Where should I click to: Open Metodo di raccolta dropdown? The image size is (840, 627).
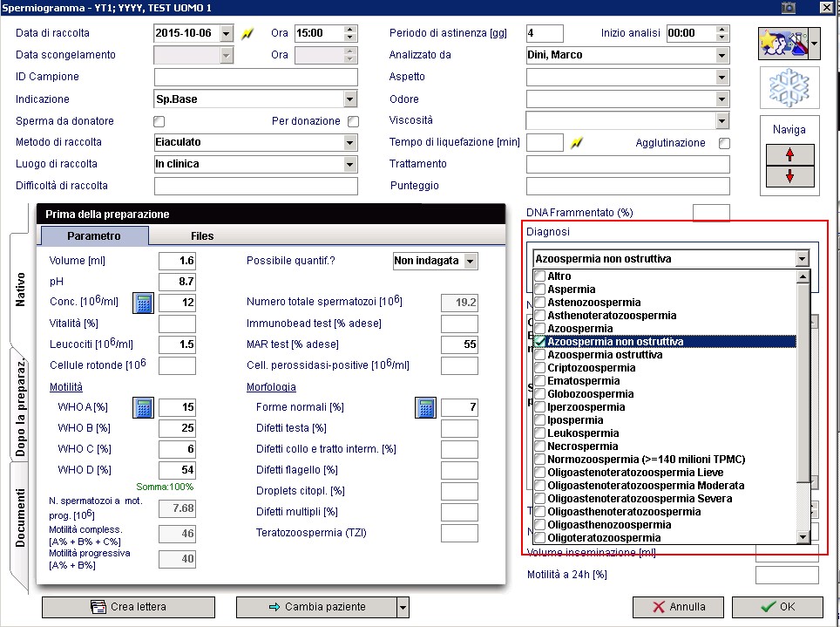(x=349, y=143)
